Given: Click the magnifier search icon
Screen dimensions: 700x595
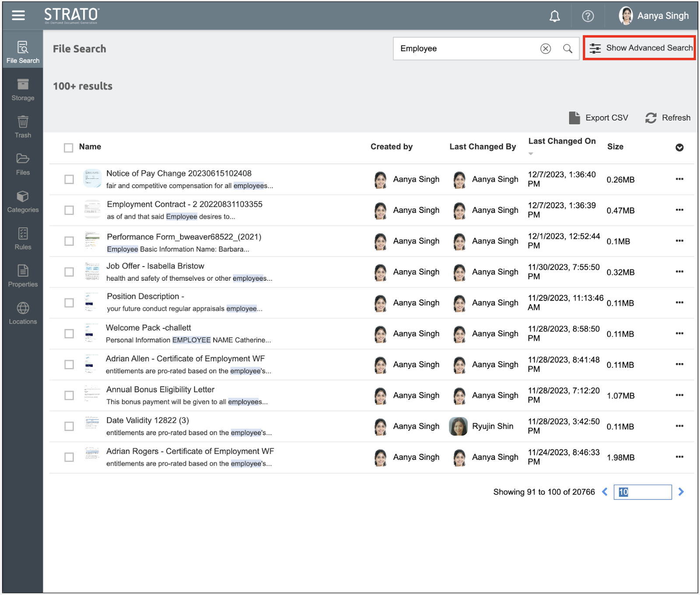Looking at the screenshot, I should 567,49.
